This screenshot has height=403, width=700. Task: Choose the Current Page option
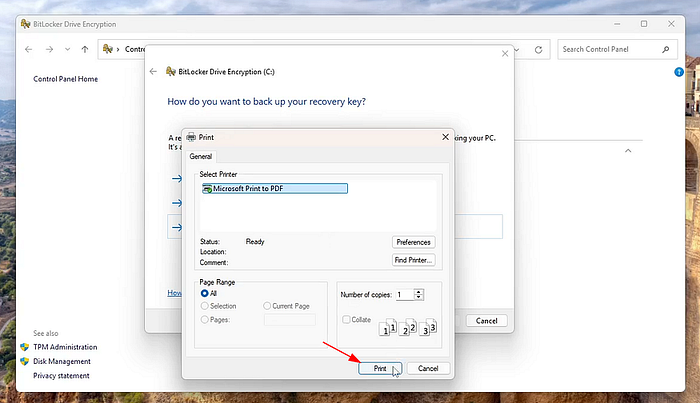click(x=267, y=306)
